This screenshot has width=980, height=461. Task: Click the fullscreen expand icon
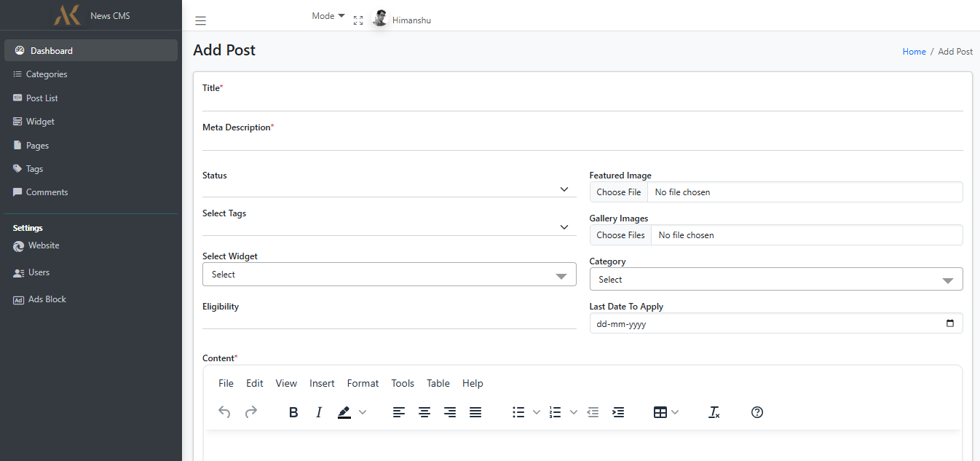click(358, 20)
